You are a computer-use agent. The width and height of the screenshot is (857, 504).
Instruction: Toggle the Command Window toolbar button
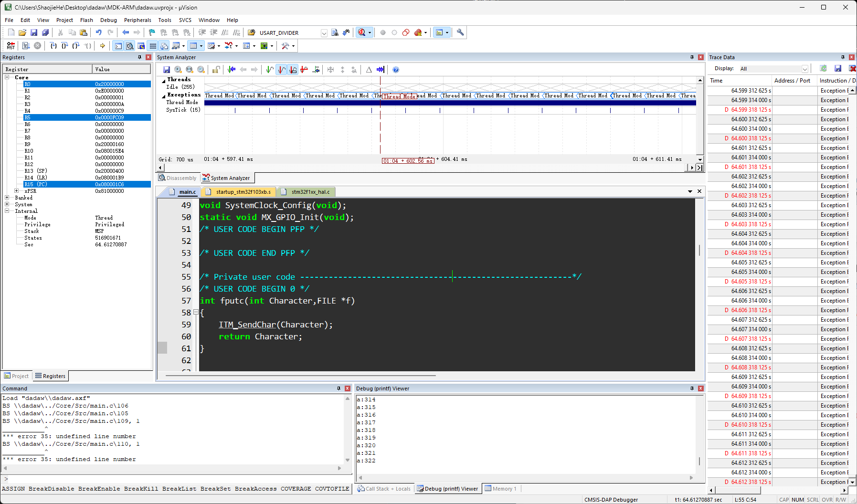tap(118, 46)
